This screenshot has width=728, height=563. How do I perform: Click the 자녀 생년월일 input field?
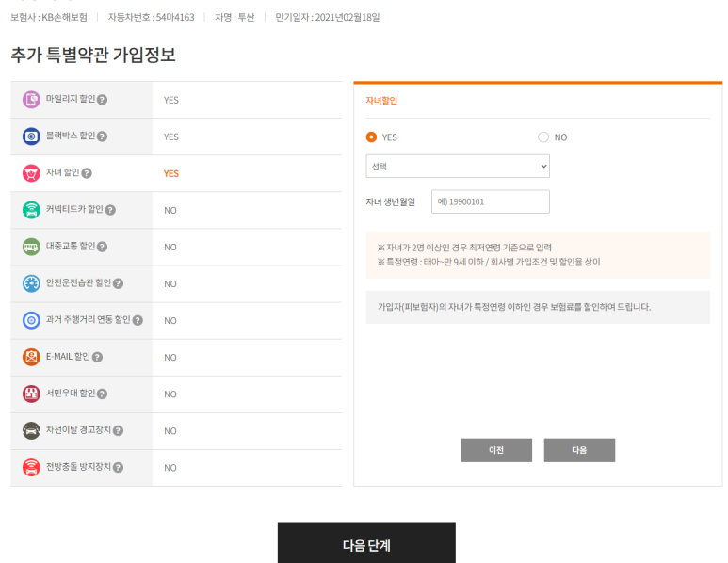491,201
